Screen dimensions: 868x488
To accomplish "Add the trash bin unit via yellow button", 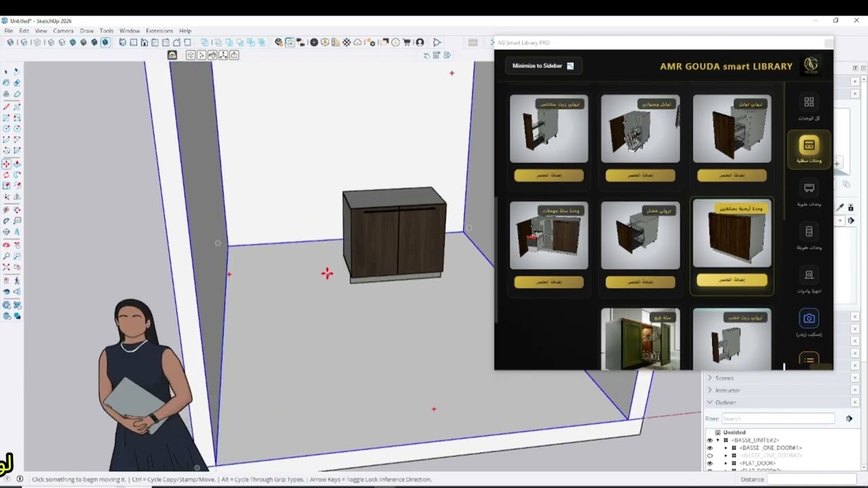I will click(x=549, y=282).
